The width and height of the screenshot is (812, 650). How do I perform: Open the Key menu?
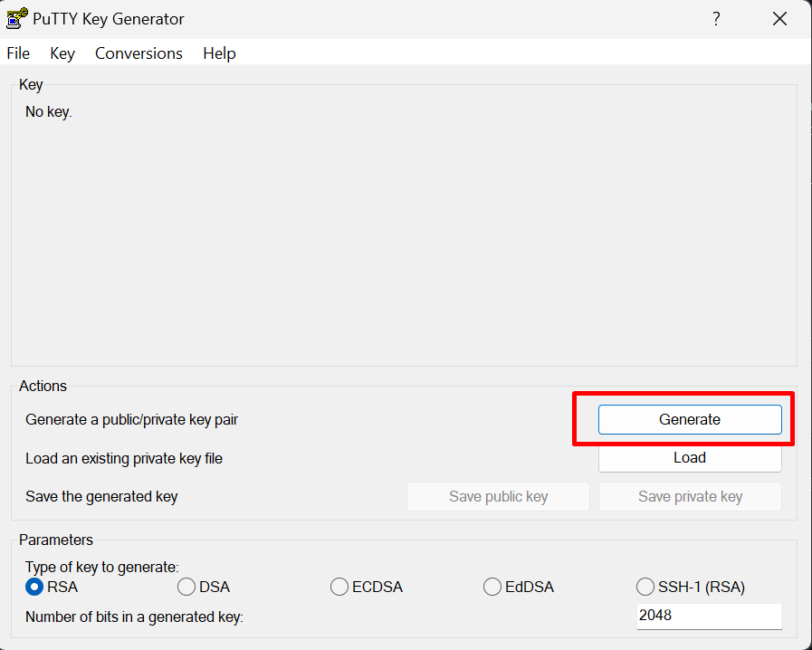[x=62, y=53]
